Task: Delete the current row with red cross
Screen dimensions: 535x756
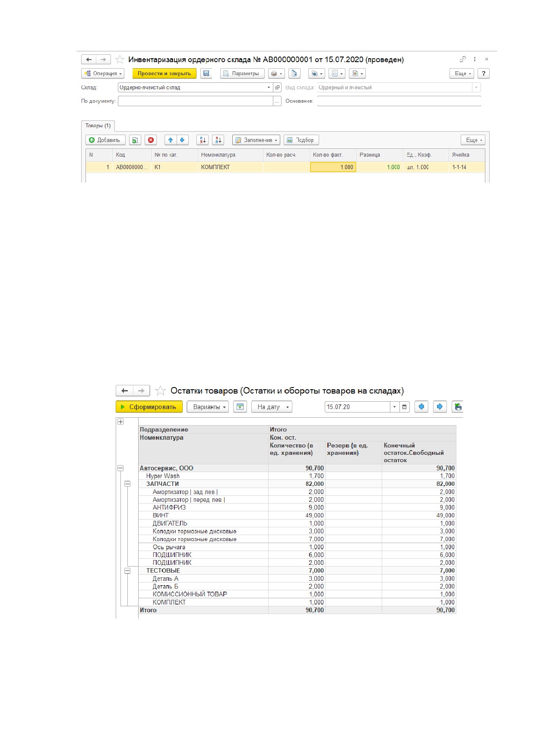Action: [151, 140]
